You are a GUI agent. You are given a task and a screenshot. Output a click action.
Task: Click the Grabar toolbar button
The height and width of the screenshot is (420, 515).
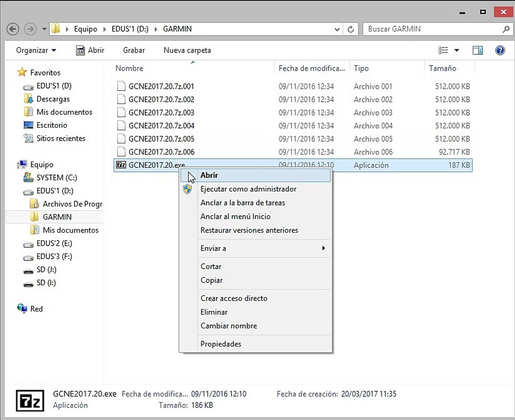pos(134,50)
